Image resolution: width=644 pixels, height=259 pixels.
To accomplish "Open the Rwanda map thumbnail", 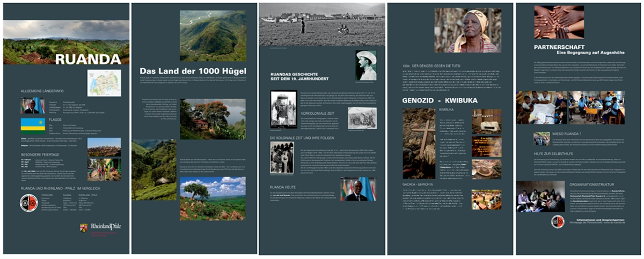I will [104, 83].
